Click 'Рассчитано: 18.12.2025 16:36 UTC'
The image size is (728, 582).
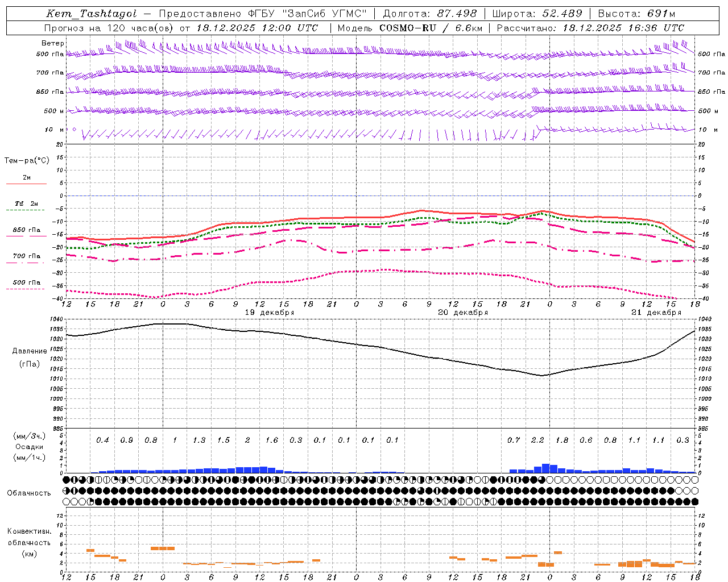(x=590, y=28)
